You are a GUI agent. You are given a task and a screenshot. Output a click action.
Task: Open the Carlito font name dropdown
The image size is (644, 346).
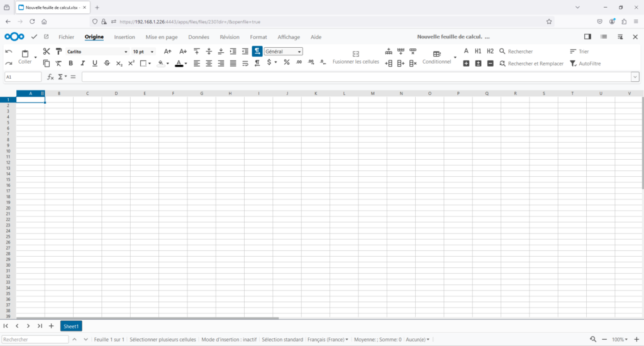click(126, 52)
